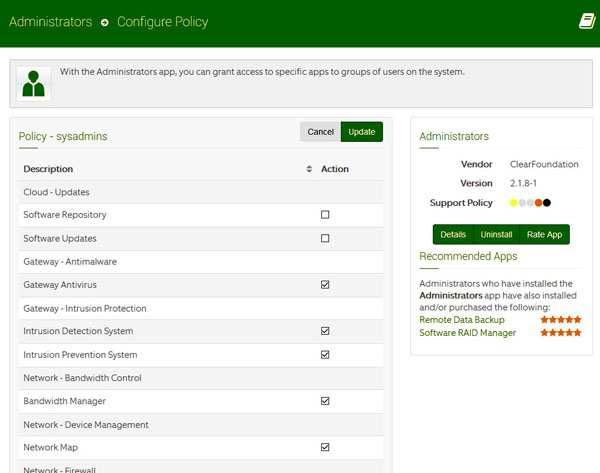
Task: Click the Description column header
Action: click(48, 169)
